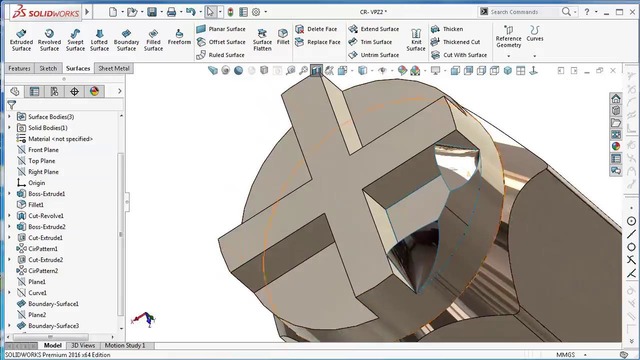Click the Replace Face command

point(318,42)
